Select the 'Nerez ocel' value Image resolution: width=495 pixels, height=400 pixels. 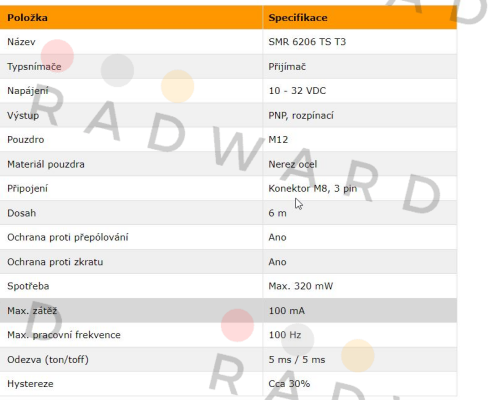point(293,164)
